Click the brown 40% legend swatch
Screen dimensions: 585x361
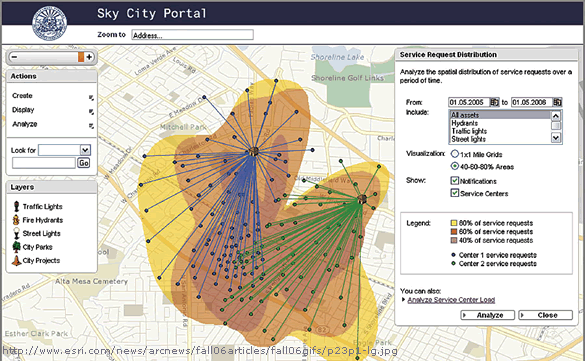(x=454, y=240)
